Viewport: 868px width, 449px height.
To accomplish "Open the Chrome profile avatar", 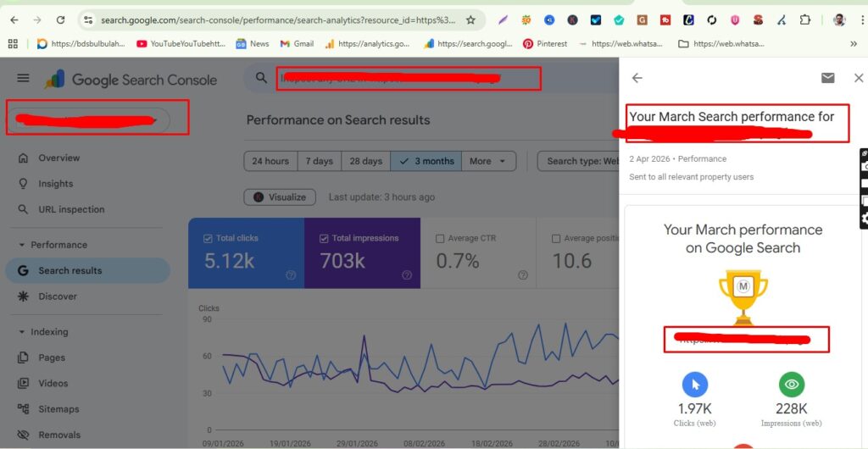I will [x=839, y=20].
